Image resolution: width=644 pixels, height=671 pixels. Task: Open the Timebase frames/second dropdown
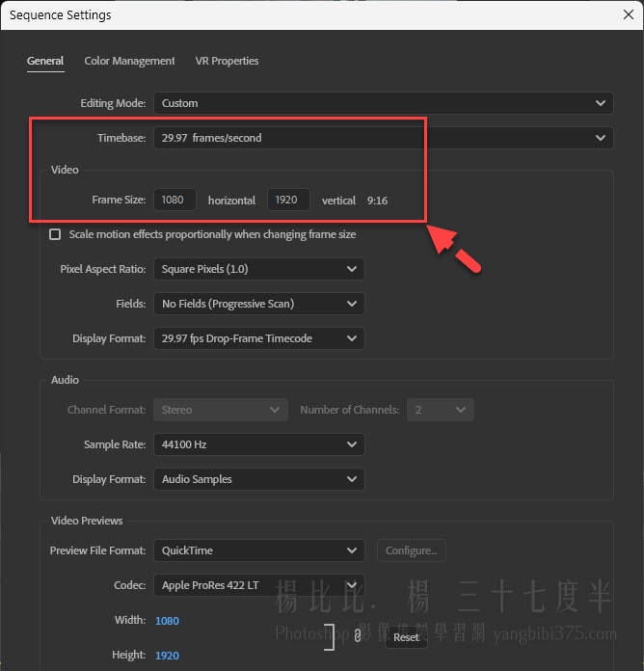384,138
